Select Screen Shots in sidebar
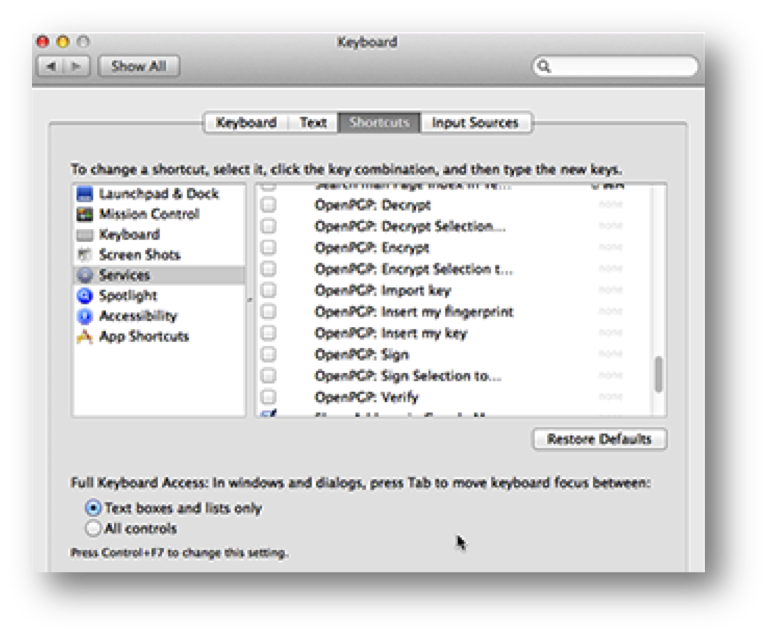This screenshot has width=770, height=637. 159,254
